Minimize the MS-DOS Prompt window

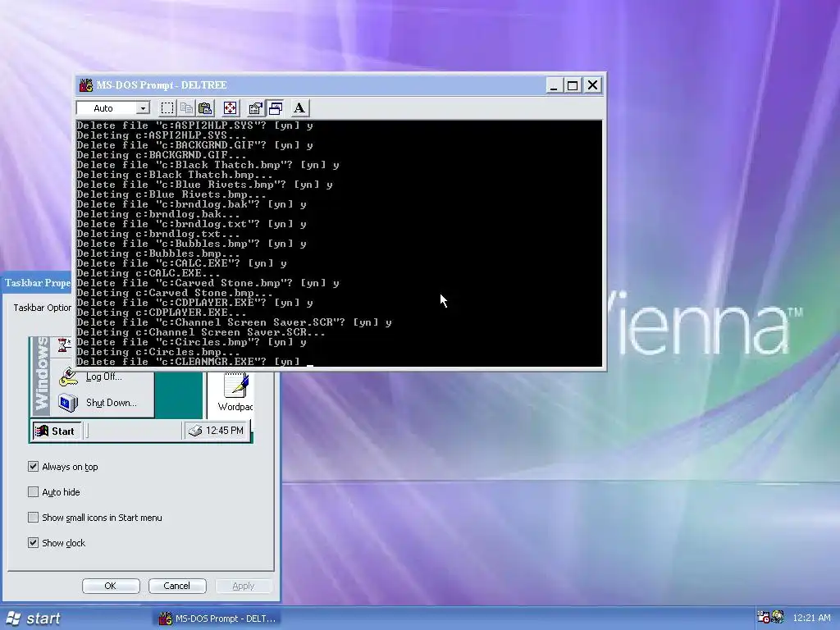click(554, 85)
